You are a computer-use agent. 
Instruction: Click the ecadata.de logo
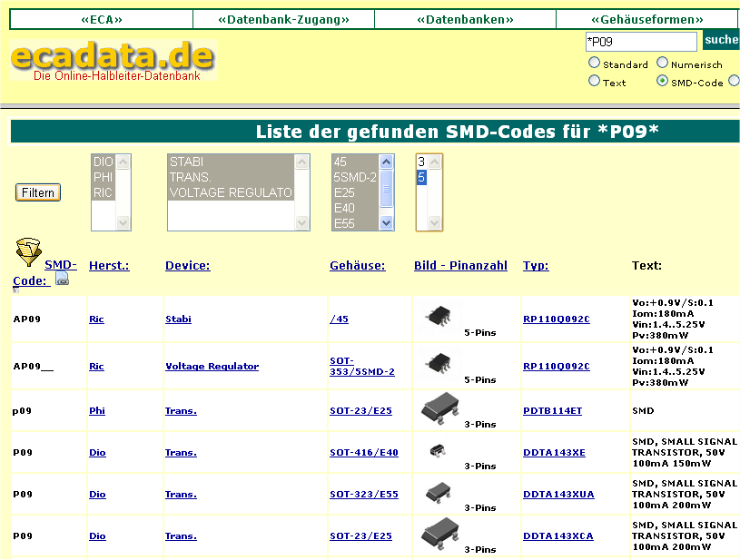click(x=113, y=60)
